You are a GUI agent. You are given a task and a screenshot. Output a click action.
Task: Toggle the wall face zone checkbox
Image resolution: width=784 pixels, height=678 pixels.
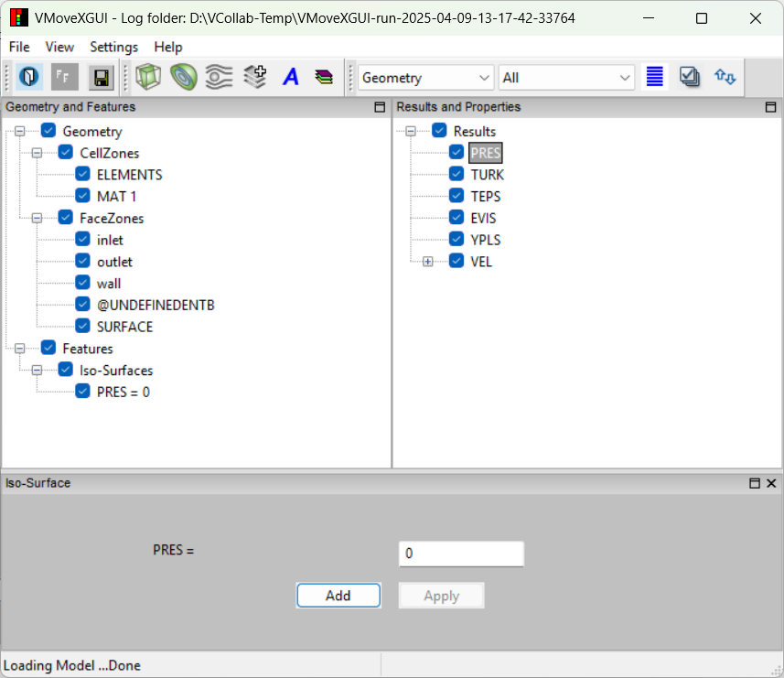[82, 283]
